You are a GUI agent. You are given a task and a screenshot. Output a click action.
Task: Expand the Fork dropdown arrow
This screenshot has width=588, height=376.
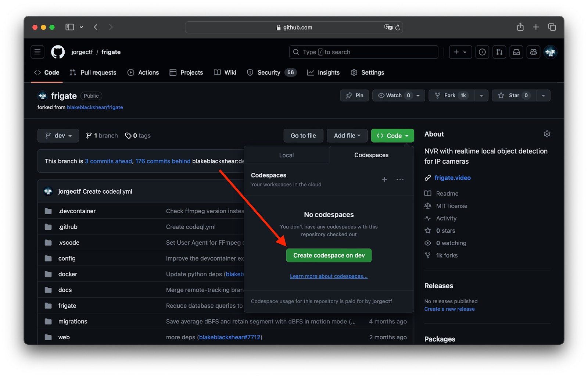click(481, 96)
